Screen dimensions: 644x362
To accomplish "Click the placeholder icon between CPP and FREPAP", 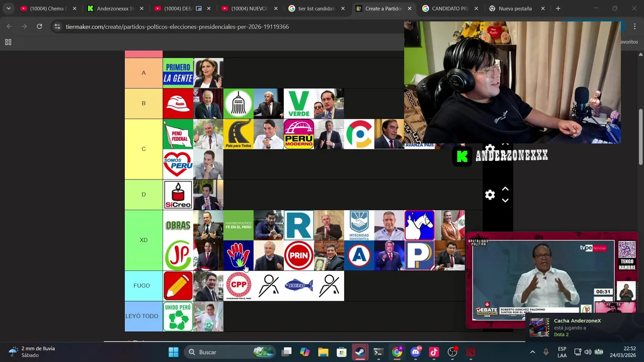I will pyautogui.click(x=269, y=286).
